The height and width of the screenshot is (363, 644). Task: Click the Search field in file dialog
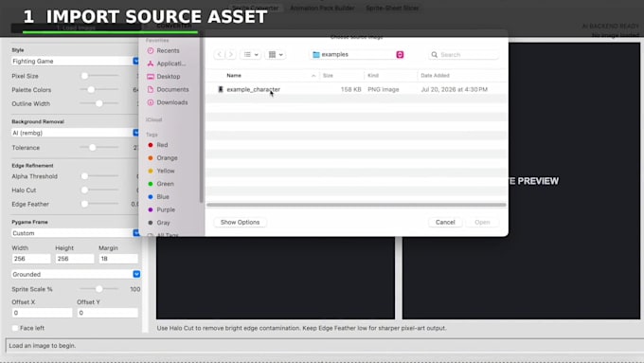tap(464, 54)
